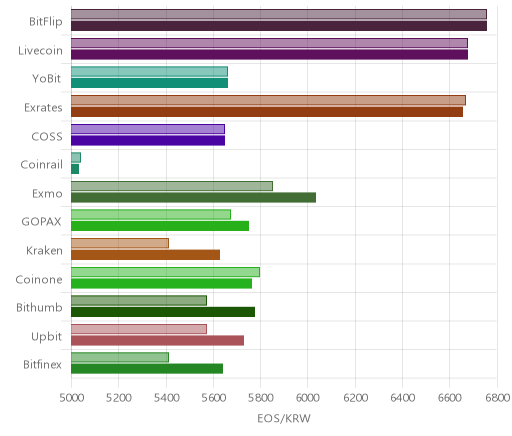512x436 pixels.
Task: Select the light purple COSS bar
Action: (148, 129)
